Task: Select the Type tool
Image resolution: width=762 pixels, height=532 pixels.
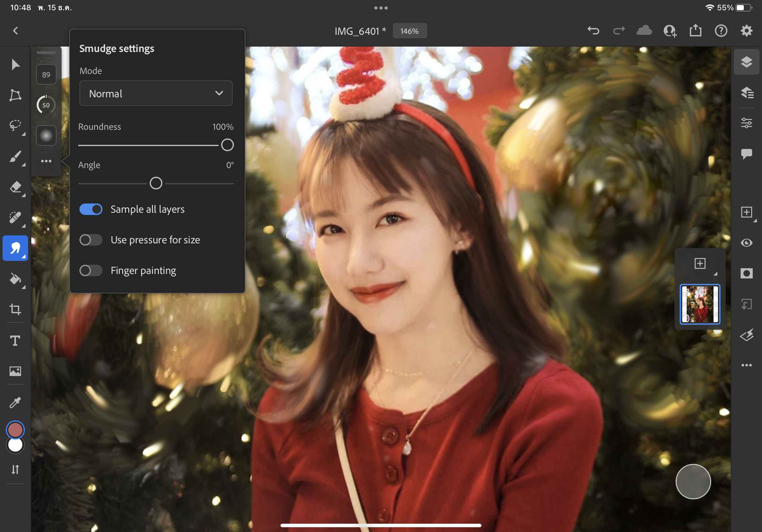Action: coord(15,341)
